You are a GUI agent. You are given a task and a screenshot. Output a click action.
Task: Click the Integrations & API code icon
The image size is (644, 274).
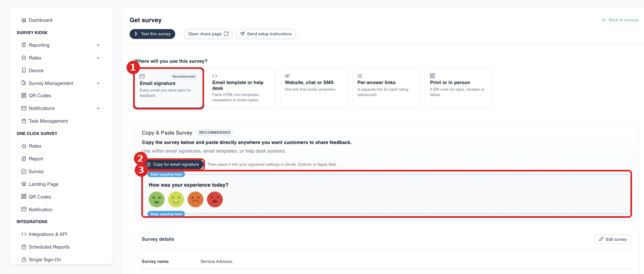[24, 234]
